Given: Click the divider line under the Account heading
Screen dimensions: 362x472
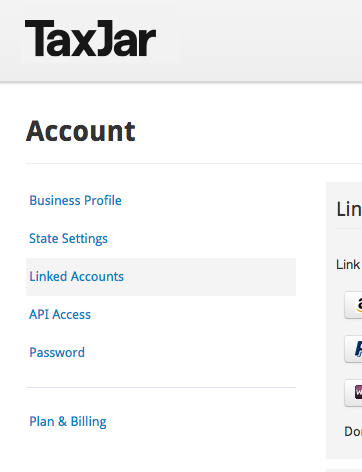Looking at the screenshot, I should 194,163.
